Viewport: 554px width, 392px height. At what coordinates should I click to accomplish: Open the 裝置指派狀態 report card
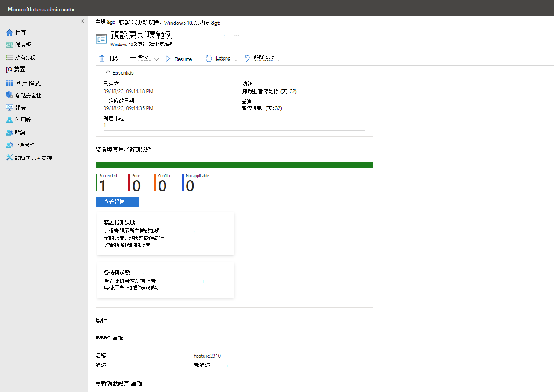point(165,233)
